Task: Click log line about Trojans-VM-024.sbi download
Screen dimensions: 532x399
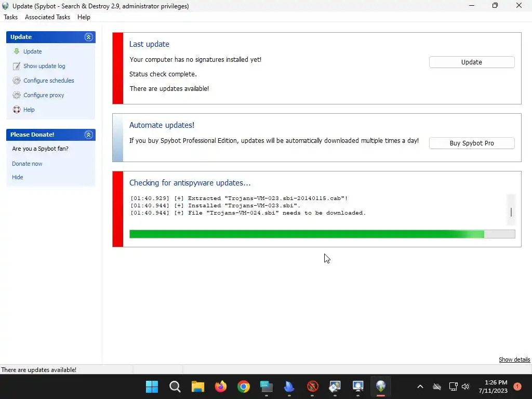Action: pyautogui.click(x=248, y=213)
